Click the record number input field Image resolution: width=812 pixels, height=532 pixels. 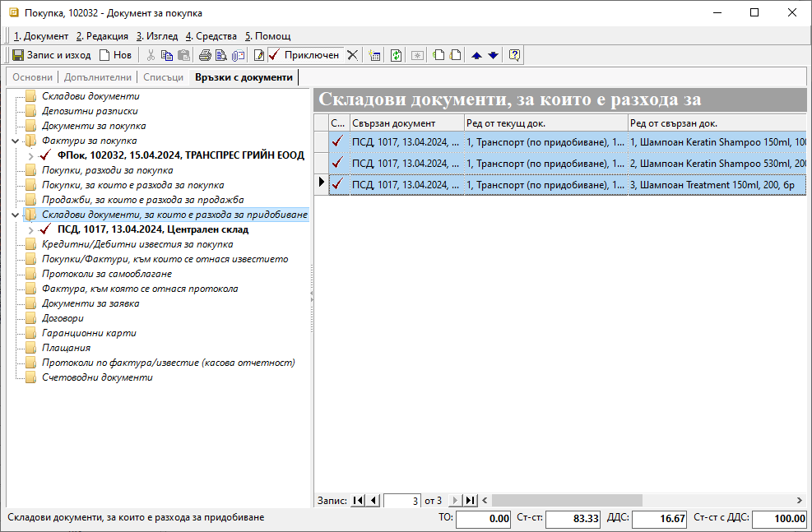[x=402, y=500]
